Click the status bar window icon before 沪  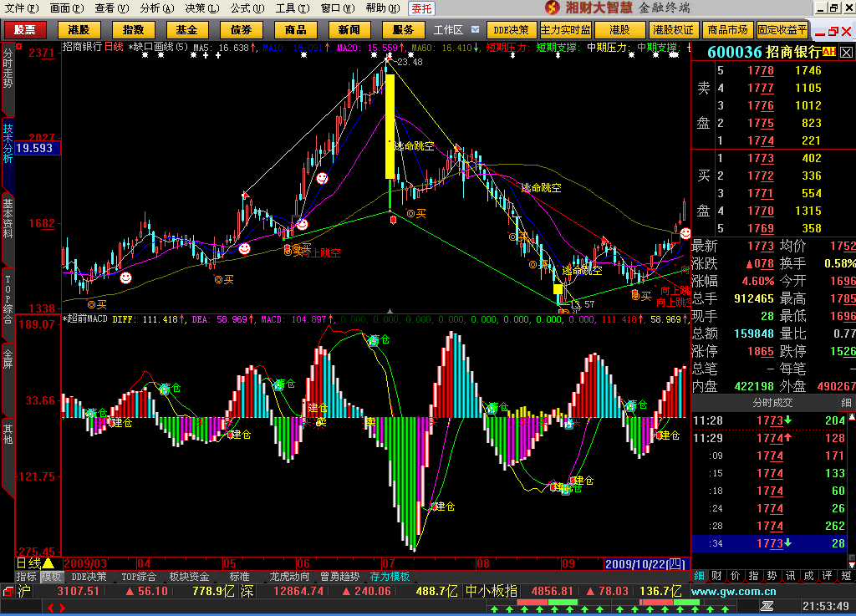pos(8,592)
